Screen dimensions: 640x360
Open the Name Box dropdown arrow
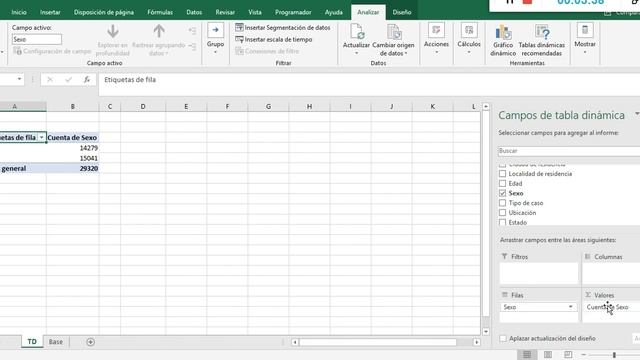[x=19, y=79]
